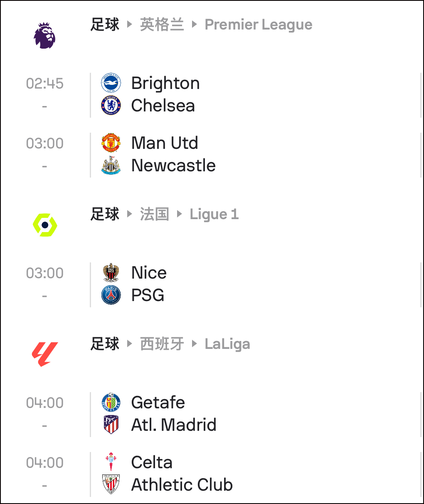Click the Premier League lion logo
424x504 pixels.
click(44, 36)
